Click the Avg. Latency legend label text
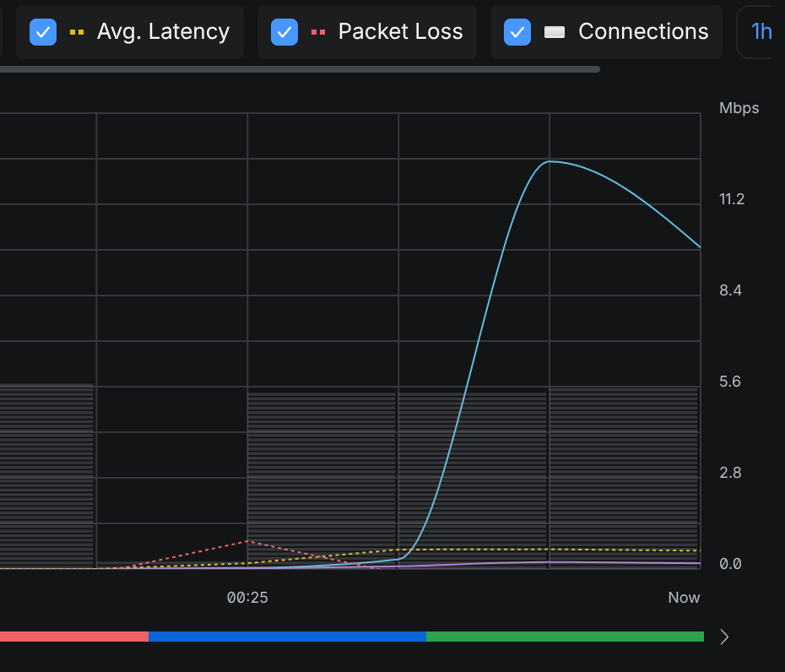Viewport: 785px width, 672px height. 163,32
